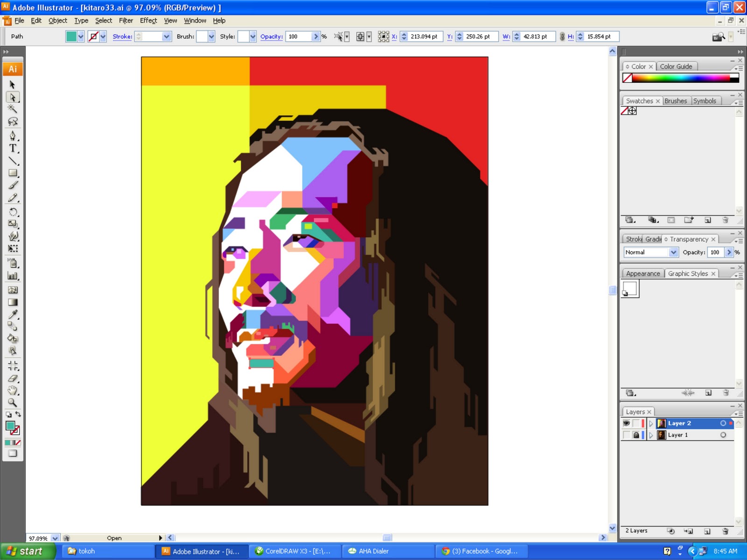
Task: Select the Pen tool
Action: [x=13, y=136]
